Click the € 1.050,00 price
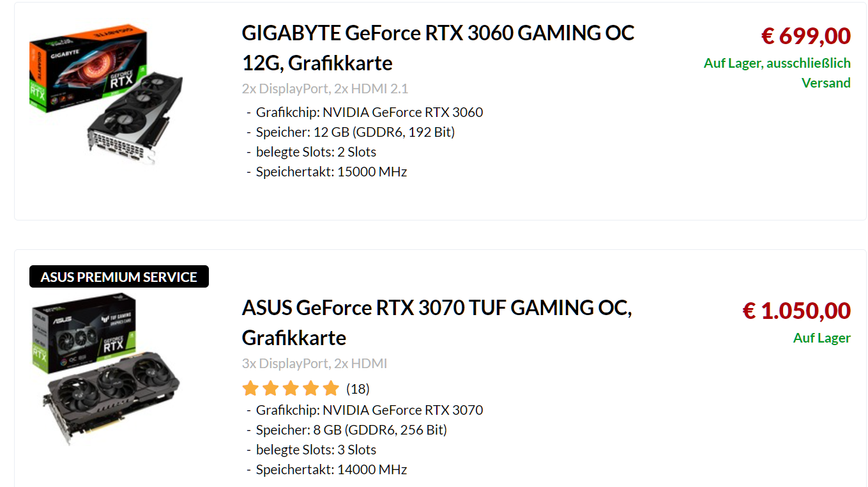Screen dimensions: 868x487 (796, 311)
